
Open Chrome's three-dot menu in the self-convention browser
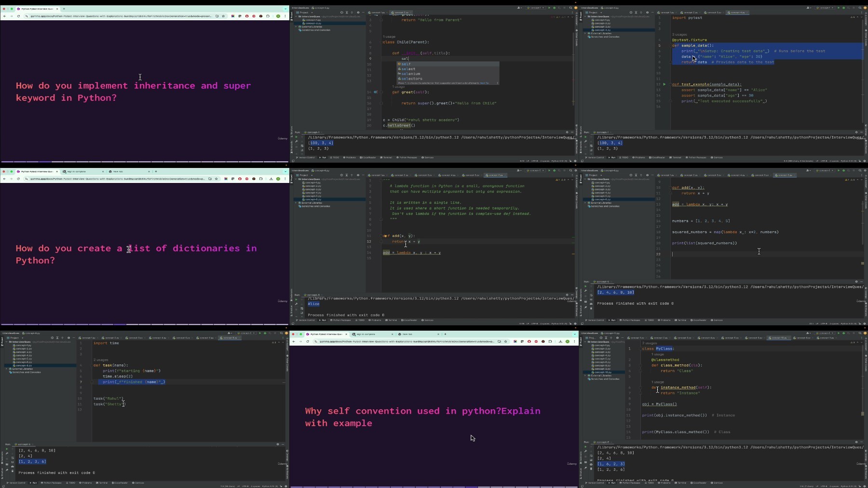click(x=574, y=341)
